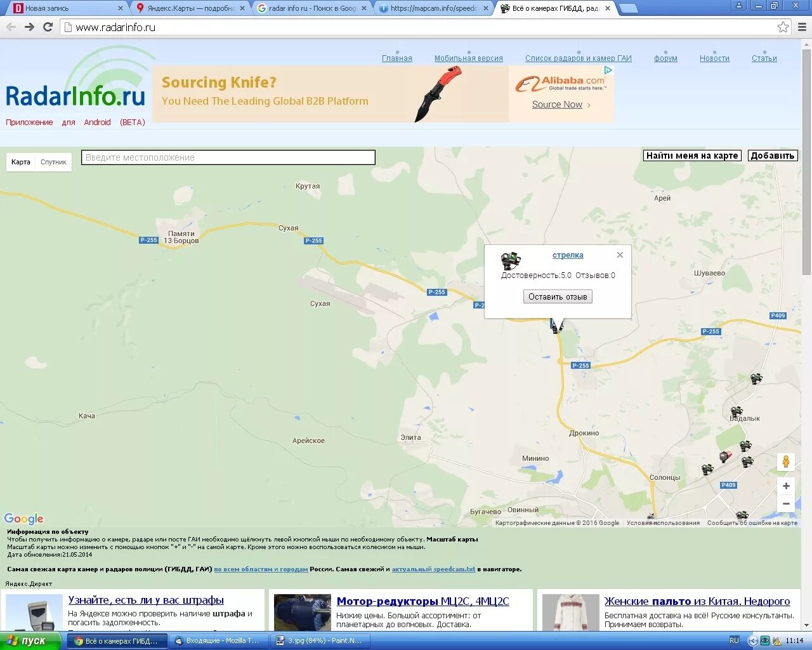The image size is (812, 650).
Task: Open Paint.NET '3.jpg' taskbar item
Action: click(320, 640)
